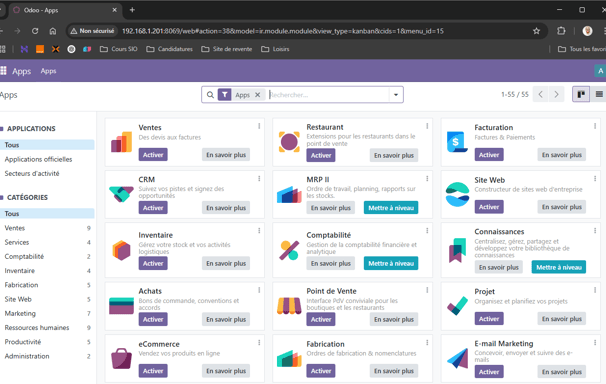The height and width of the screenshot is (384, 606).
Task: Open the Inventaire card options menu
Action: pos(259,231)
